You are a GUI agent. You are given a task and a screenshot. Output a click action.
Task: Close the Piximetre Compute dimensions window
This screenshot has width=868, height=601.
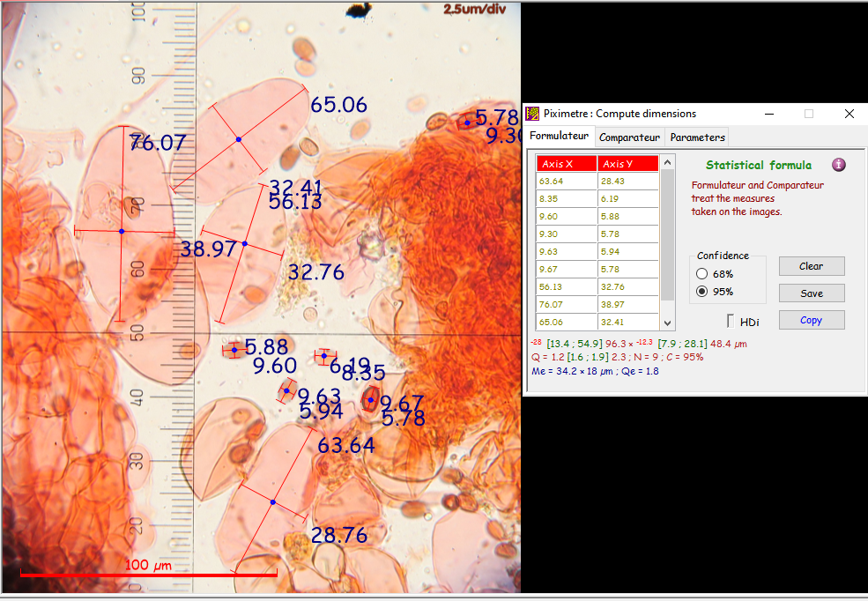click(x=849, y=114)
